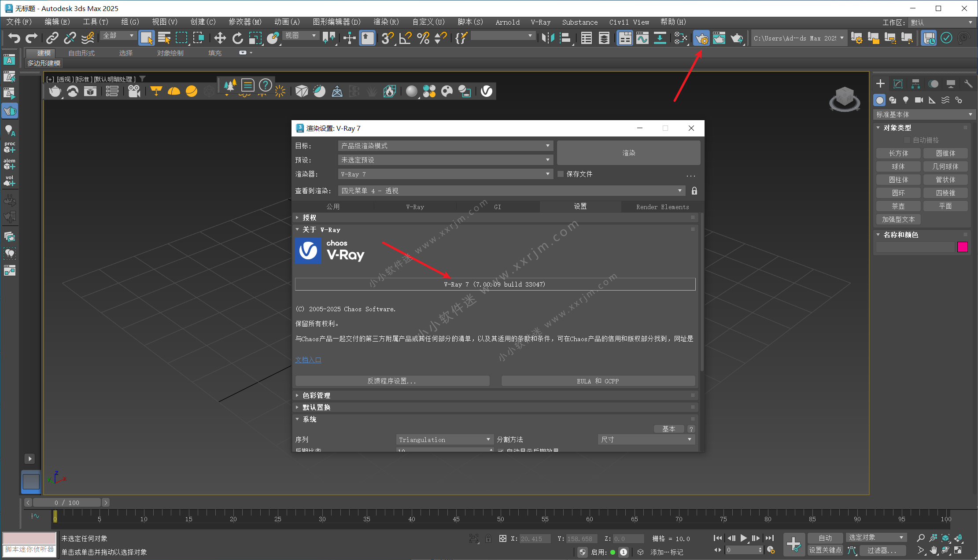This screenshot has width=978, height=560.
Task: Open the Modify tab in command panel
Action: click(898, 84)
